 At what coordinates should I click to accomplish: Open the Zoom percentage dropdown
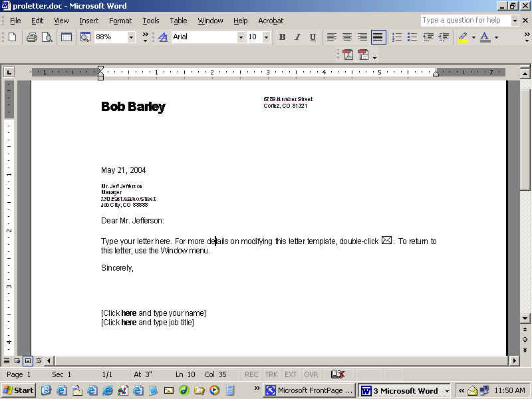click(130, 37)
